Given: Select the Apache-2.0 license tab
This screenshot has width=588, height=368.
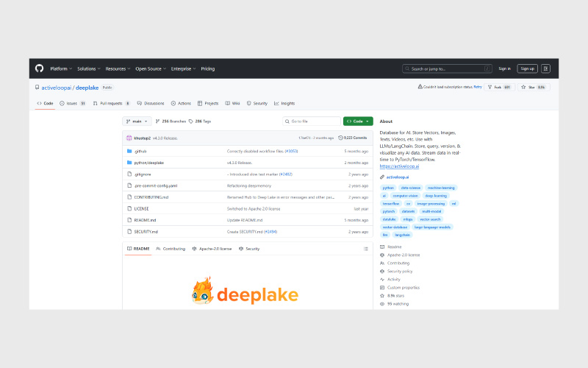Looking at the screenshot, I should click(212, 249).
